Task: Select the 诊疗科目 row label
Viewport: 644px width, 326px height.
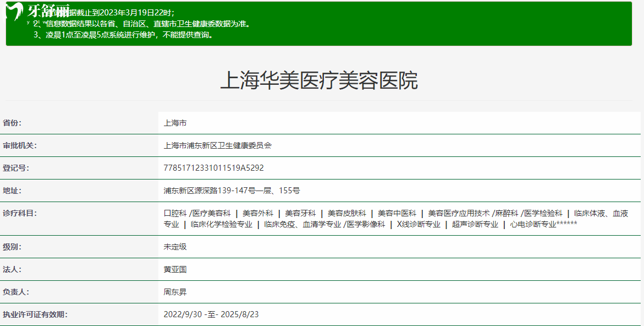Action: tap(19, 213)
